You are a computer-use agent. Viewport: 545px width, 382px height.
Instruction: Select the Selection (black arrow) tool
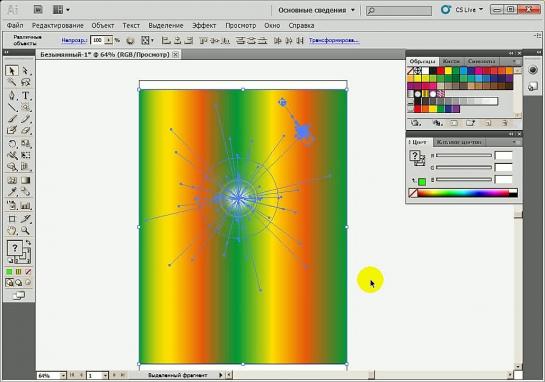coord(11,71)
